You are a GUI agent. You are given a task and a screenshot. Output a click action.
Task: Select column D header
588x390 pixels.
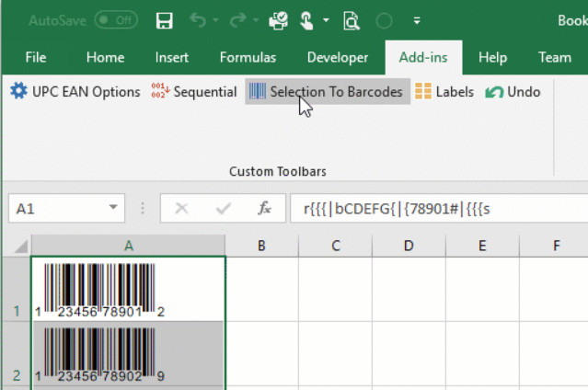click(x=409, y=246)
